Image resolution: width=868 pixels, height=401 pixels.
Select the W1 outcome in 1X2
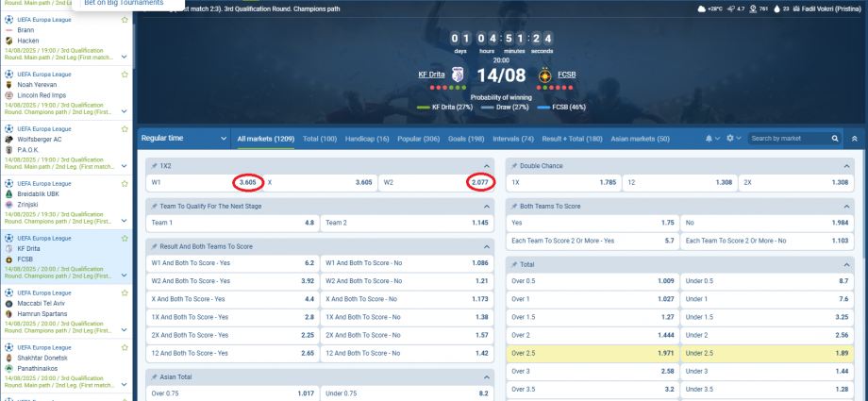click(x=205, y=182)
